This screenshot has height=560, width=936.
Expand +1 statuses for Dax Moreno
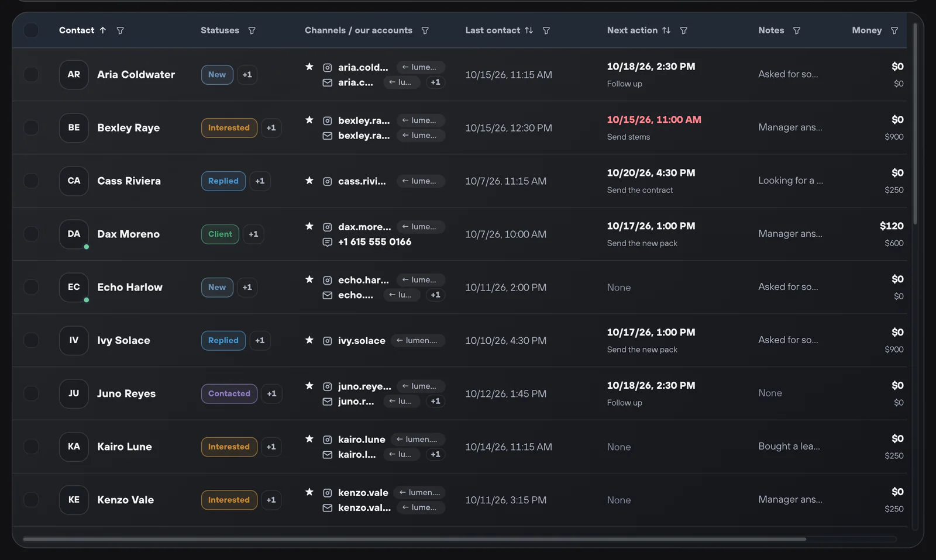coord(253,234)
